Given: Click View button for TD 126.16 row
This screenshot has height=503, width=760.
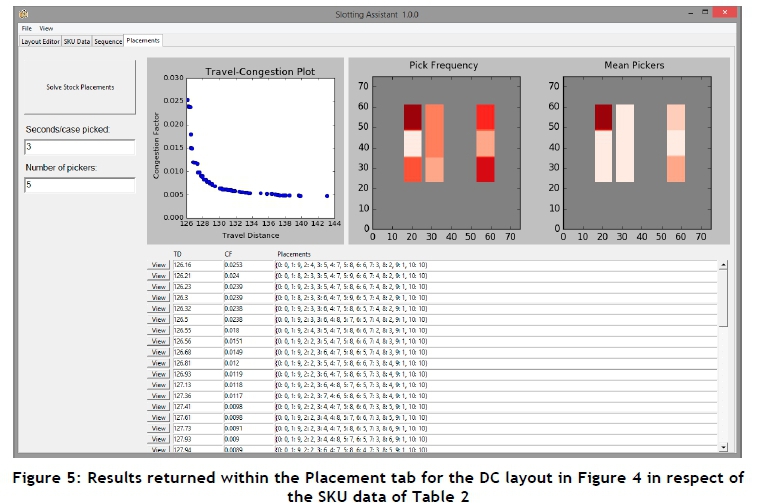Looking at the screenshot, I should (158, 266).
